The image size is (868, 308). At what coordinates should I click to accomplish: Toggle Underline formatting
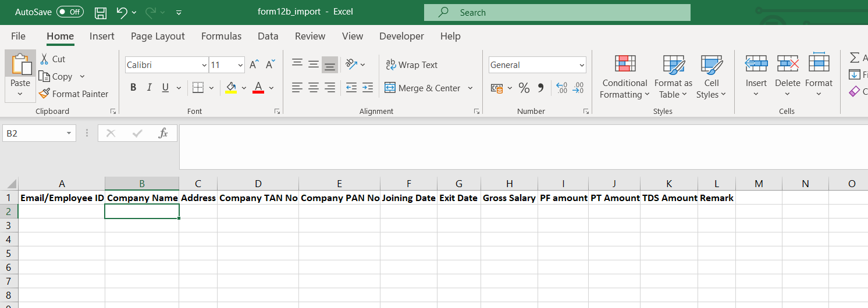(x=165, y=88)
